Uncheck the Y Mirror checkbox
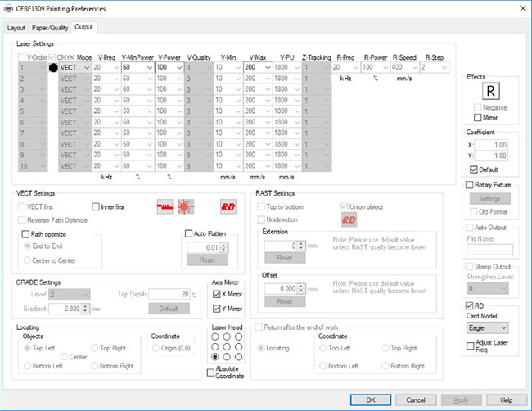The height and width of the screenshot is (411, 532). 216,309
